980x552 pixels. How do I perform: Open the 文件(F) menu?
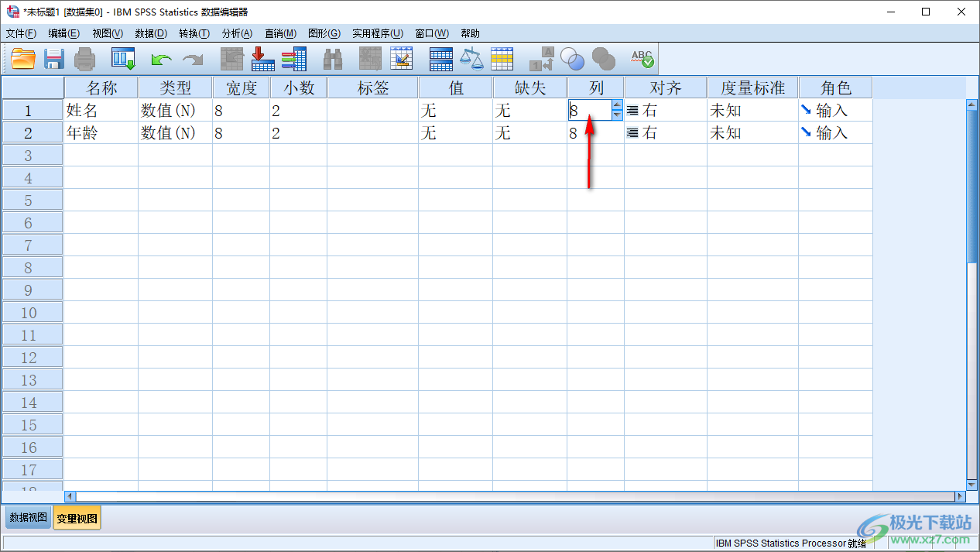coord(21,33)
